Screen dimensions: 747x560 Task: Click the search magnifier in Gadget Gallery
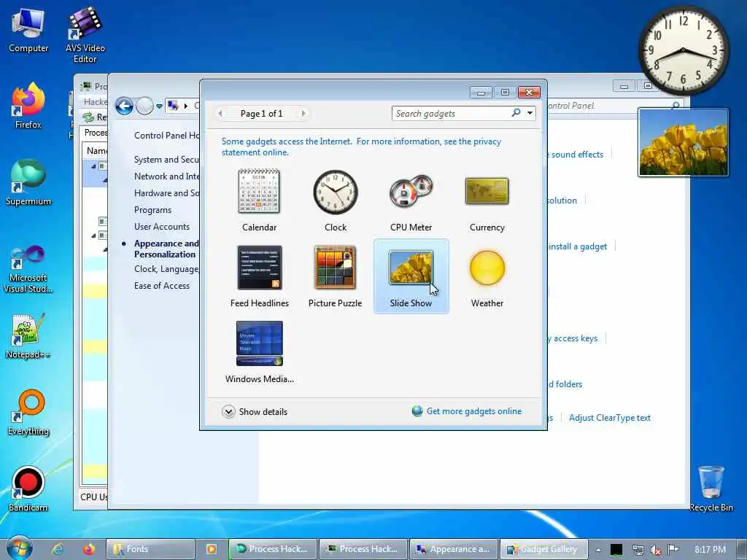[516, 113]
